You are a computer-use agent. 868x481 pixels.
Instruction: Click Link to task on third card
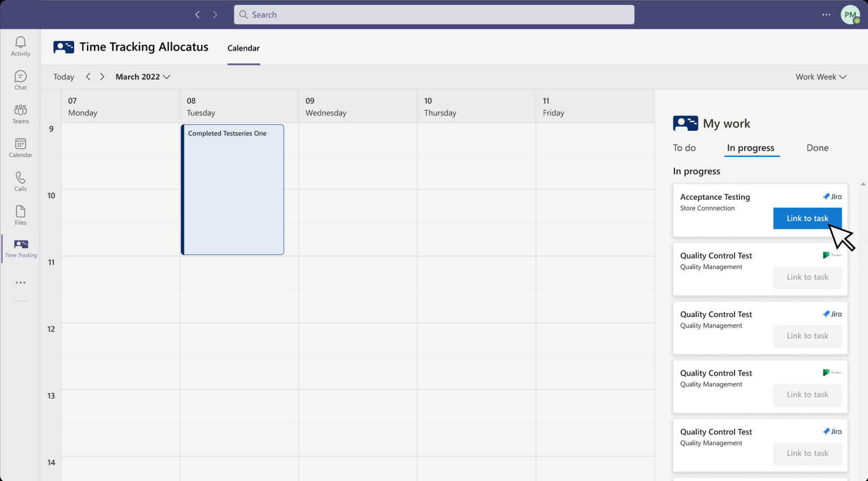(807, 336)
